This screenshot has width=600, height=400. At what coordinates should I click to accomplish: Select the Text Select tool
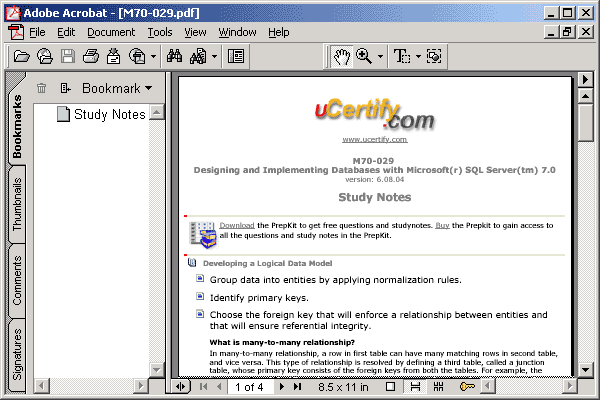(402, 56)
